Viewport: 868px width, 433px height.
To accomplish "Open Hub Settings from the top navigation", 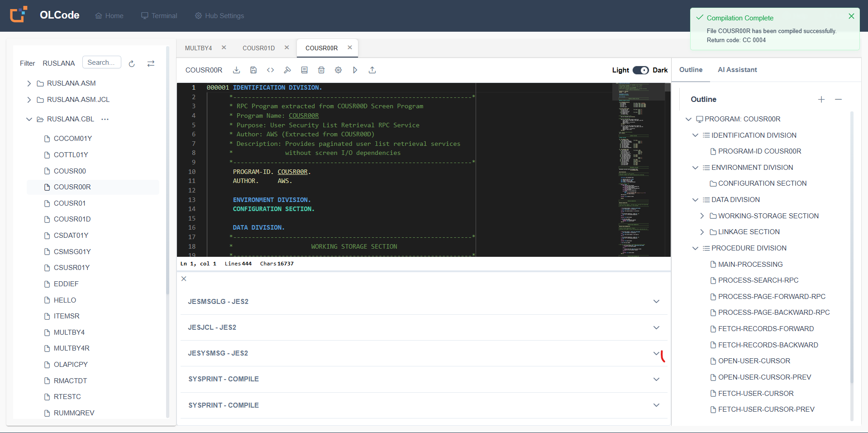I will [219, 16].
